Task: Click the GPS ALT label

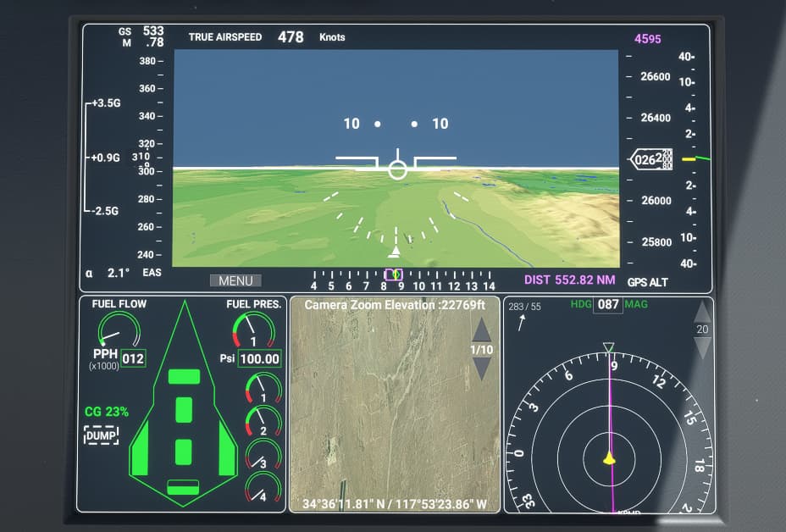Action: coord(648,282)
